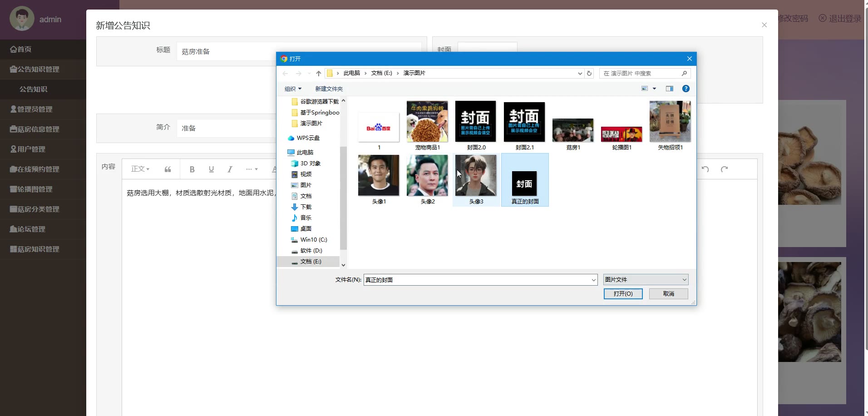Click the up-folder arrow in file dialog
Image resolution: width=868 pixels, height=416 pixels.
(x=319, y=73)
